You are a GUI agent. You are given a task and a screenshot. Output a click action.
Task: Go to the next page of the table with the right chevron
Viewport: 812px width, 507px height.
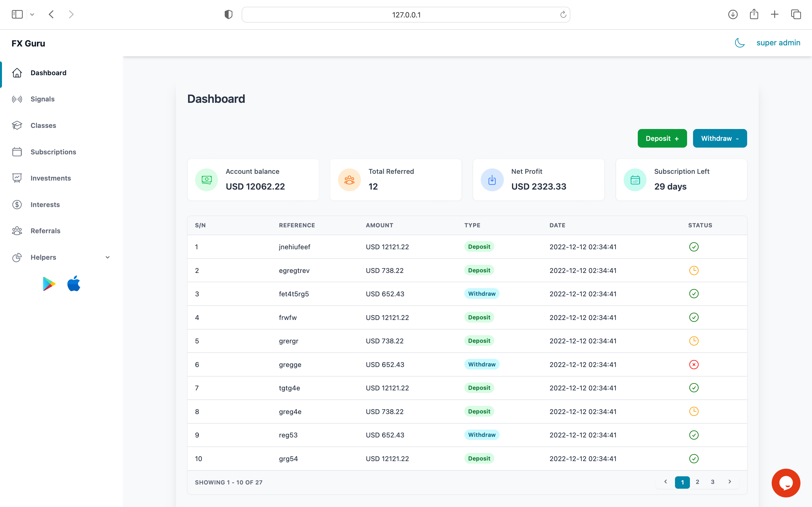(x=729, y=482)
